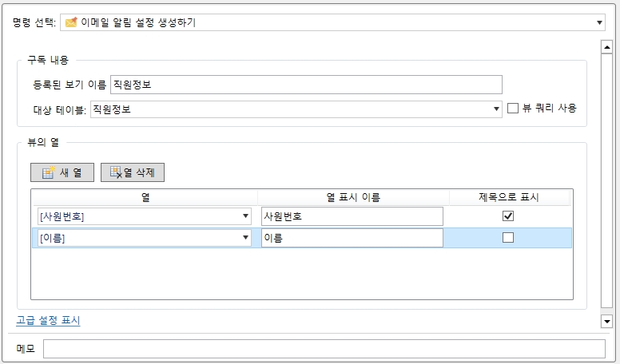Edit the 이름 display name field
The height and width of the screenshot is (364, 620).
pyautogui.click(x=352, y=238)
